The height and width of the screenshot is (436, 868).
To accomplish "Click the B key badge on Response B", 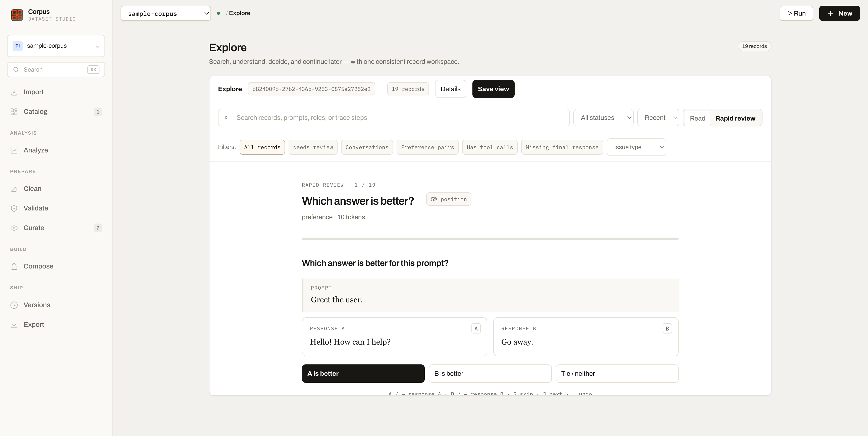I will point(667,329).
